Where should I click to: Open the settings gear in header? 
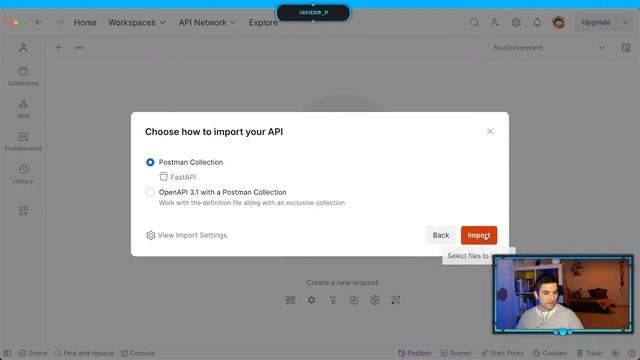point(516,22)
